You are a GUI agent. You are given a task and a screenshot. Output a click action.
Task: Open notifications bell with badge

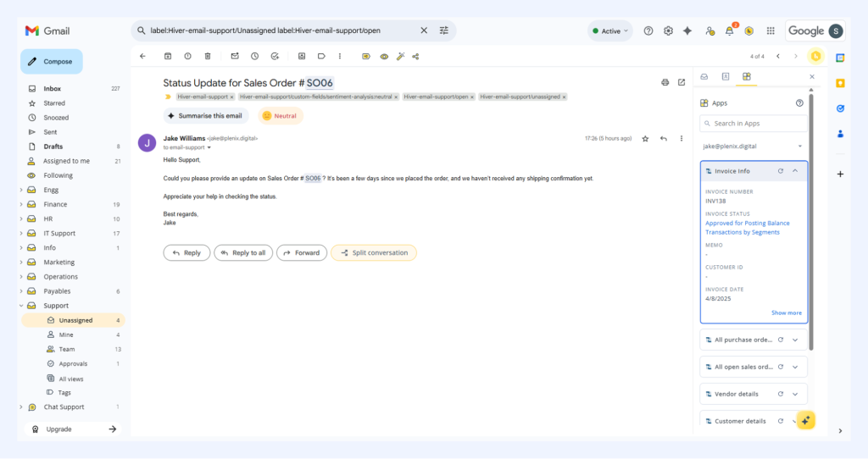point(730,31)
